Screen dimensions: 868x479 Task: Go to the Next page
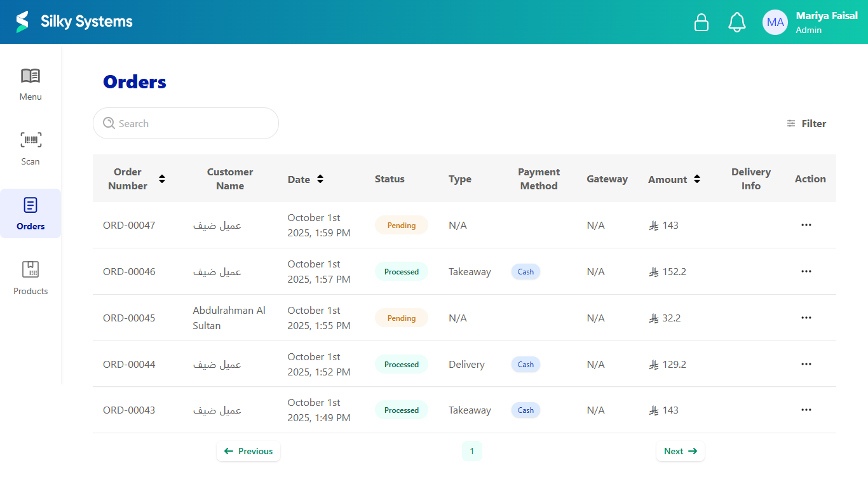point(680,451)
